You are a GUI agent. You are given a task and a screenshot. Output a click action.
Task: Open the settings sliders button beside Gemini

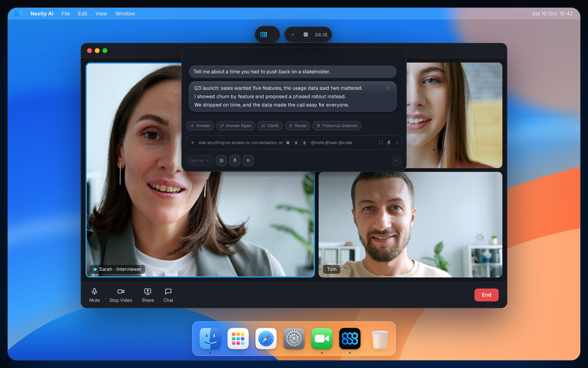point(222,160)
